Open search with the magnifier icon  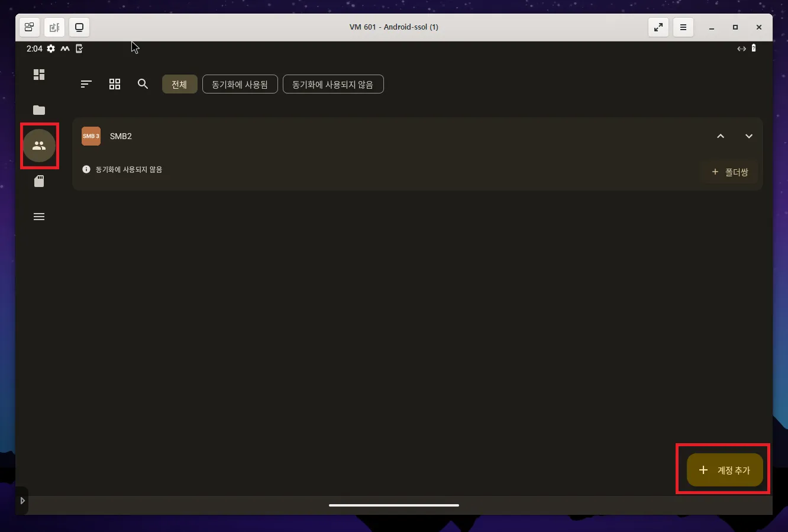point(143,84)
